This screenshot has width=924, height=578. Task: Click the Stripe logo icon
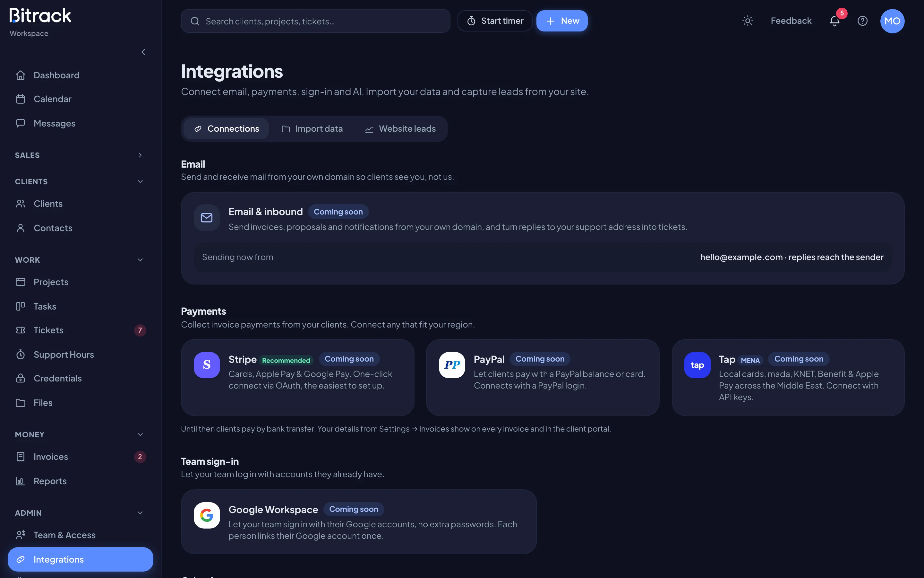(x=207, y=365)
